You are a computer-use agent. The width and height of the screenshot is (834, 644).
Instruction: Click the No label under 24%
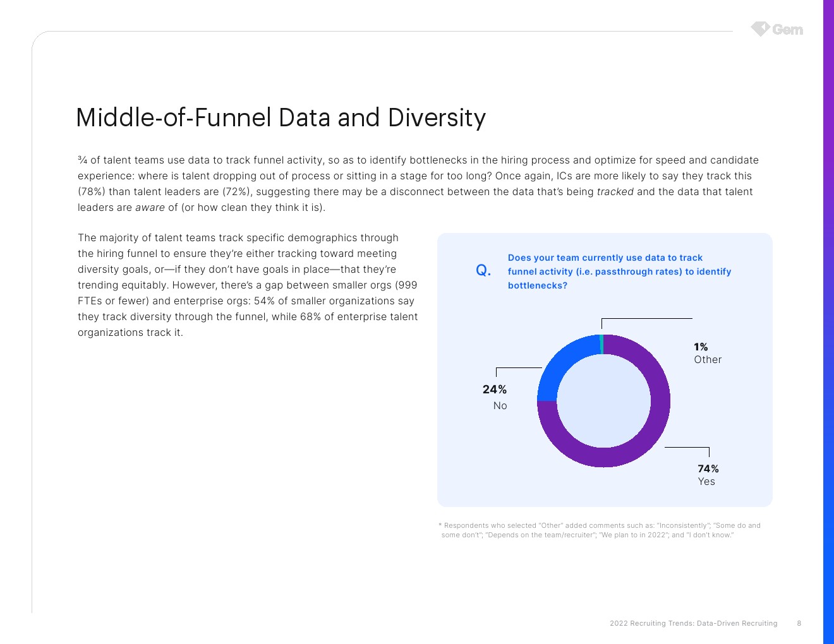(x=500, y=406)
